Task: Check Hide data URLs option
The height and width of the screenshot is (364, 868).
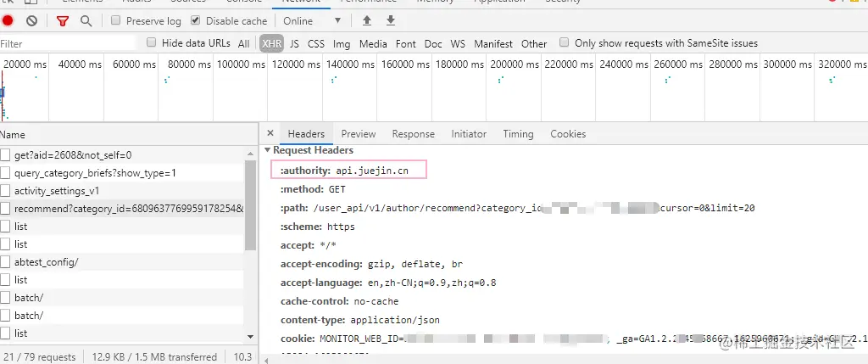Action: click(x=151, y=42)
